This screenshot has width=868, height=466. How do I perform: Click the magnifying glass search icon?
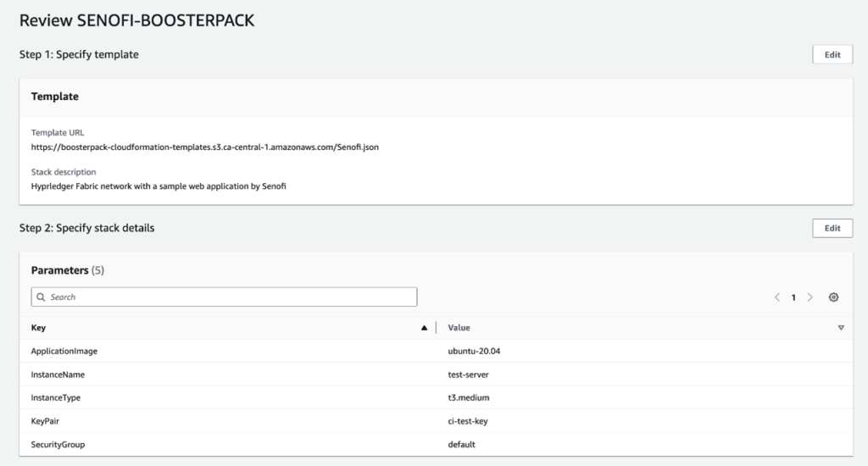pos(41,297)
